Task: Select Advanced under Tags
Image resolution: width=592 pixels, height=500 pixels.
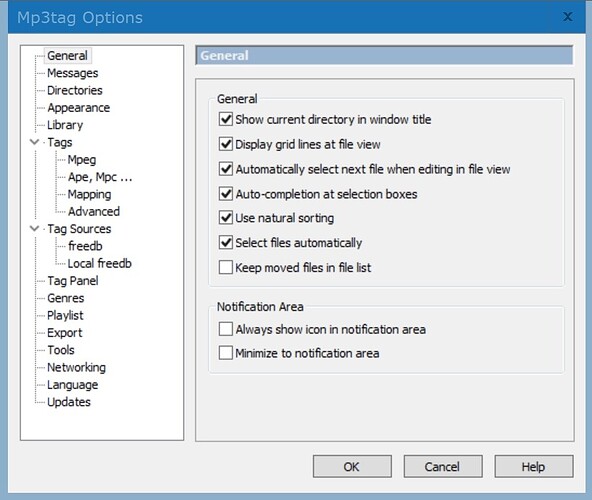Action: click(x=94, y=211)
